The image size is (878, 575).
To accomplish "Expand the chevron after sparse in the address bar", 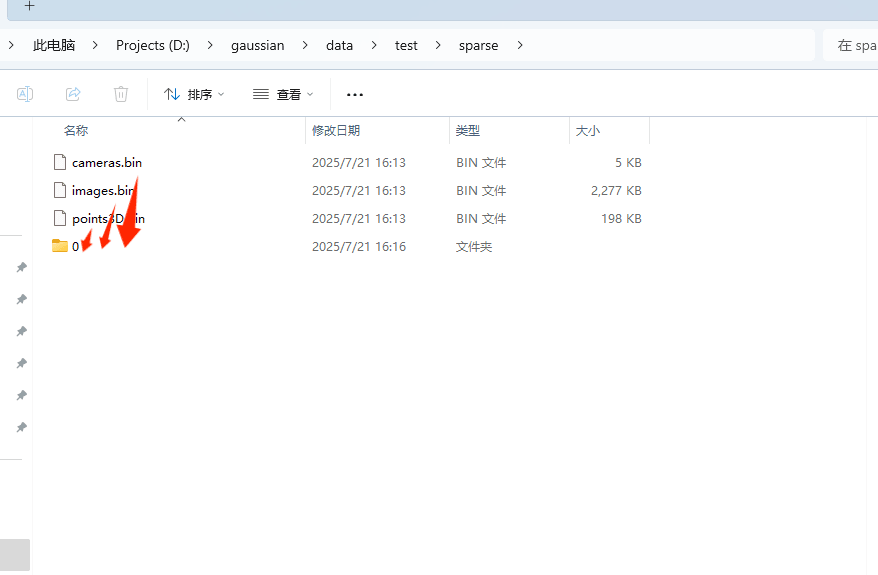I will coord(520,45).
